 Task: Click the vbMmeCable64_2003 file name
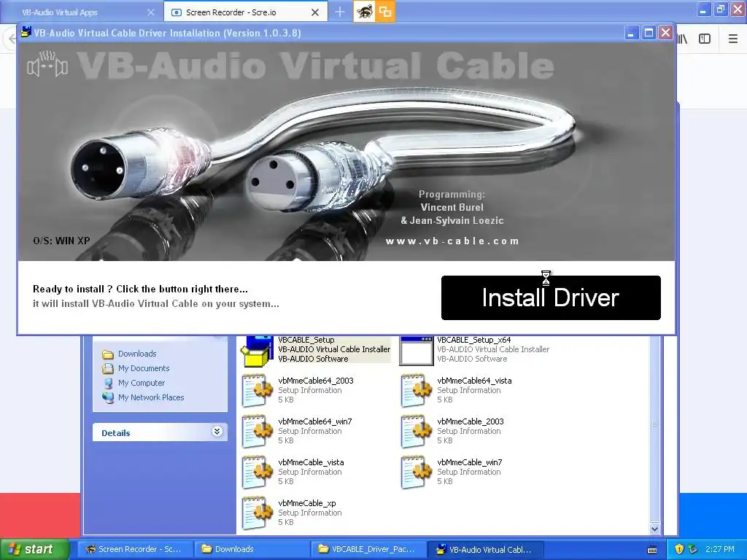coord(316,381)
